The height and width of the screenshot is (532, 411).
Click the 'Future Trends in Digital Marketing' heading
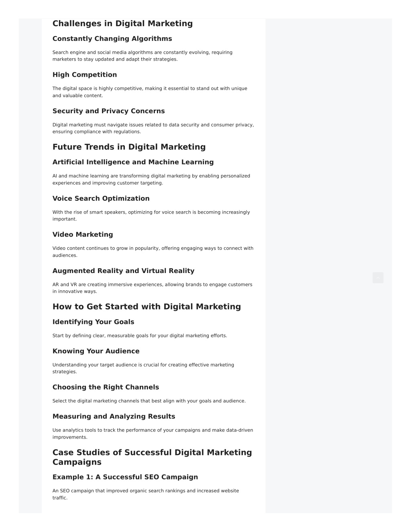pos(129,147)
